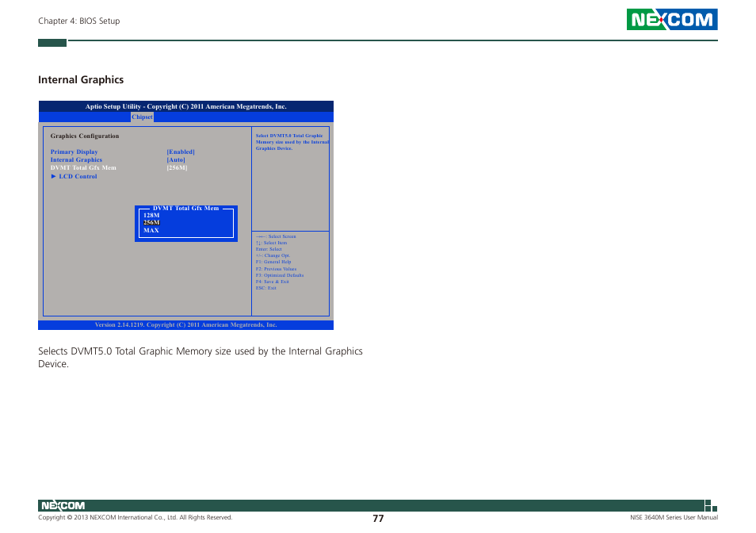This screenshot has width=756, height=533.
Task: Click the Selects DVMT5.0 Total Graphic Memory paragraph
Action: click(200, 358)
